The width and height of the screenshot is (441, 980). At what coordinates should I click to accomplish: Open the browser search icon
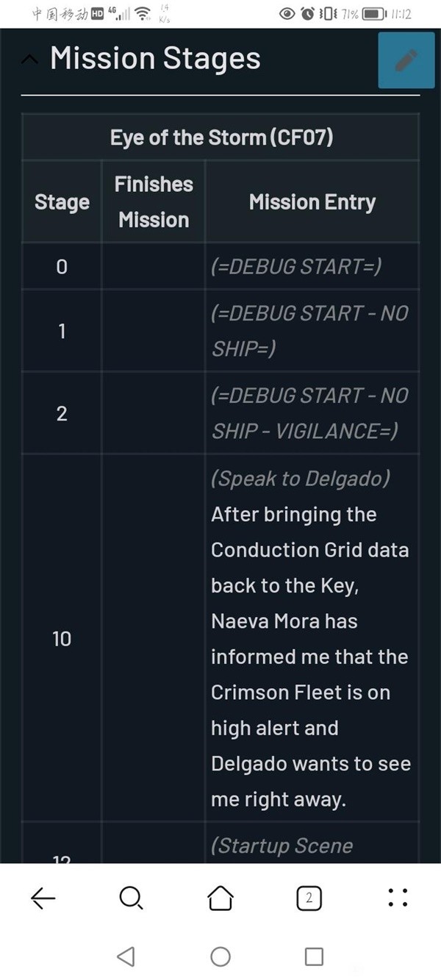(131, 898)
